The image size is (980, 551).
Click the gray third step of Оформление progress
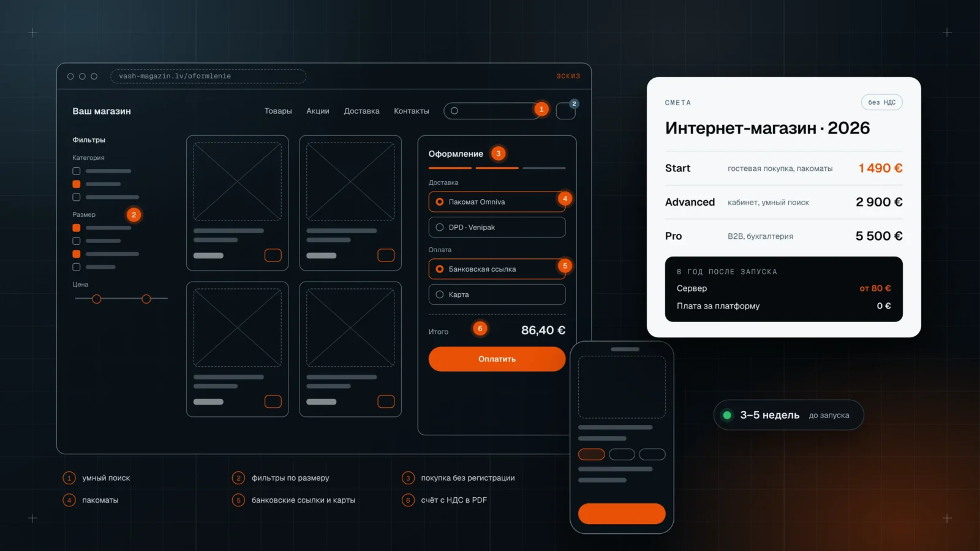click(544, 168)
